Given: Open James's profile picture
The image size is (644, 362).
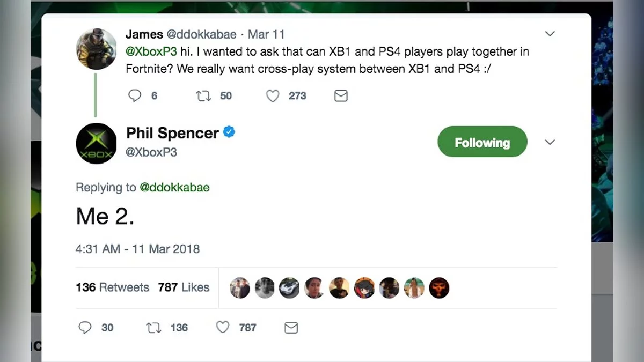Looking at the screenshot, I should pos(97,49).
